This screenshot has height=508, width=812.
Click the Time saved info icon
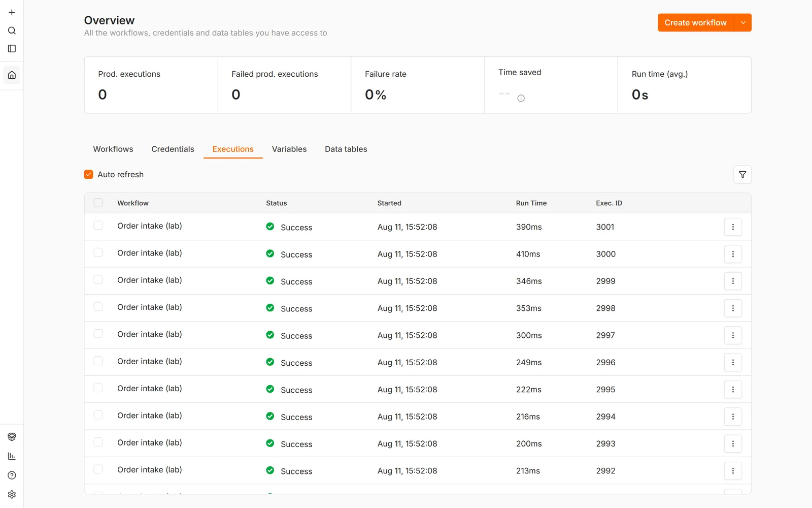tap(521, 99)
